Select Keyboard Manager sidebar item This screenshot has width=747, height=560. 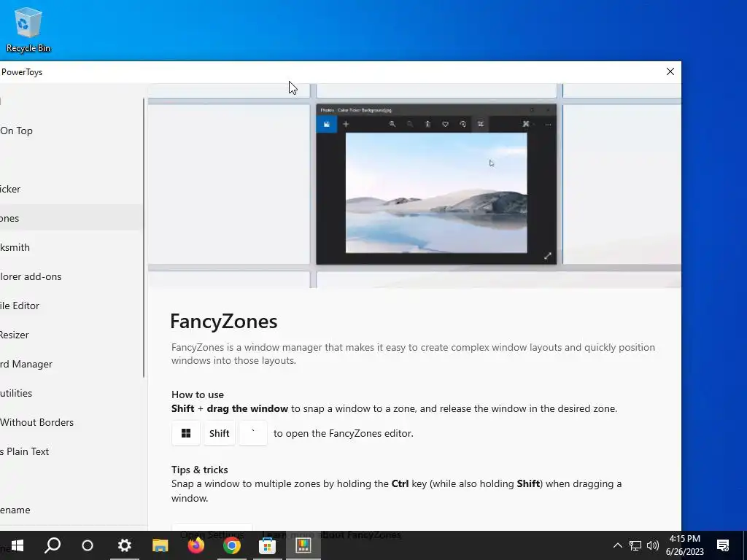pos(71,364)
